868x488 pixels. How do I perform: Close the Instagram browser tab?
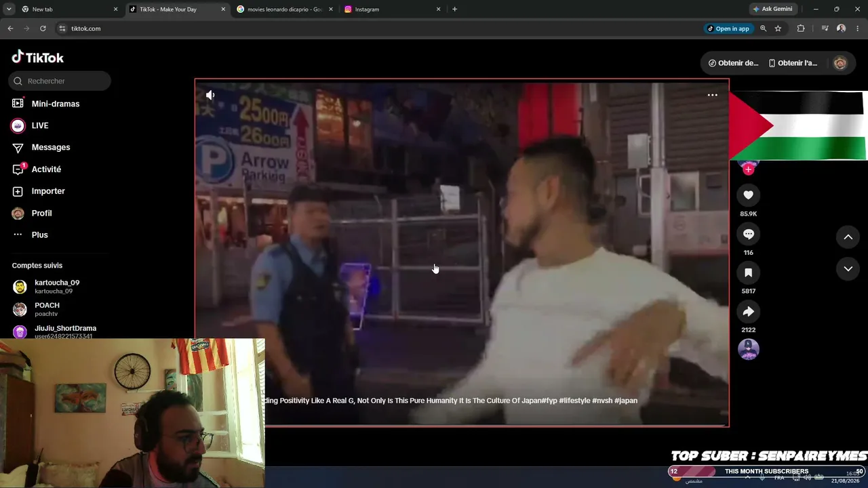click(438, 9)
